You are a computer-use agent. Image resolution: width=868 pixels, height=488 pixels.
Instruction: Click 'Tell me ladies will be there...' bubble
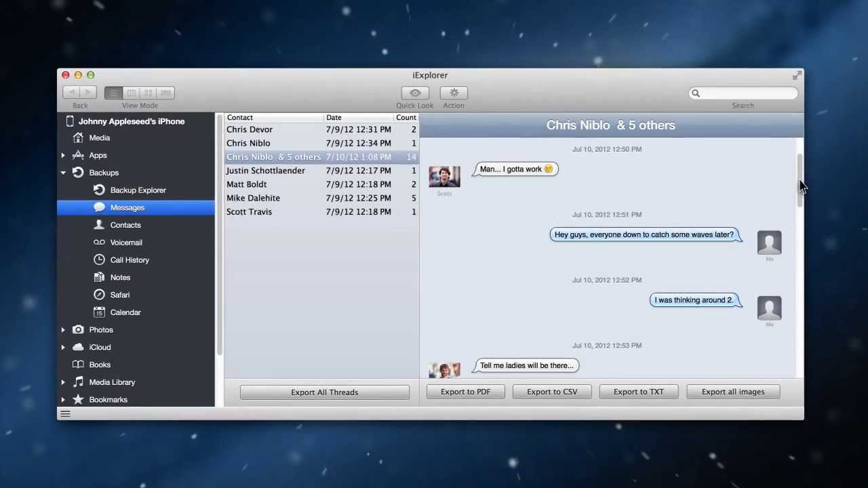[x=526, y=365]
